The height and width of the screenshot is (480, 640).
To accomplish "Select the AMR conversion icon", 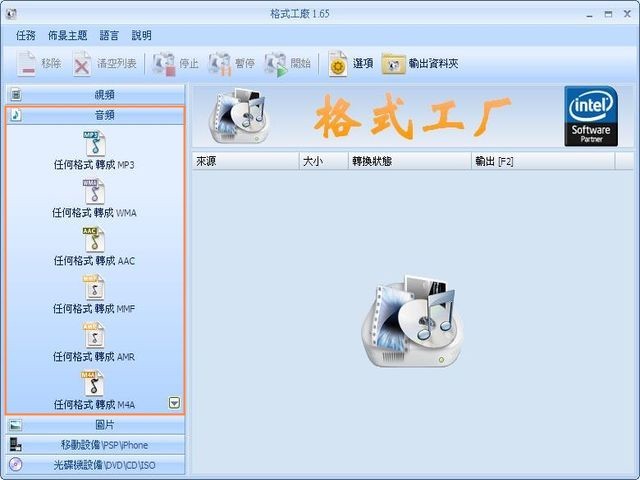I will click(x=94, y=335).
